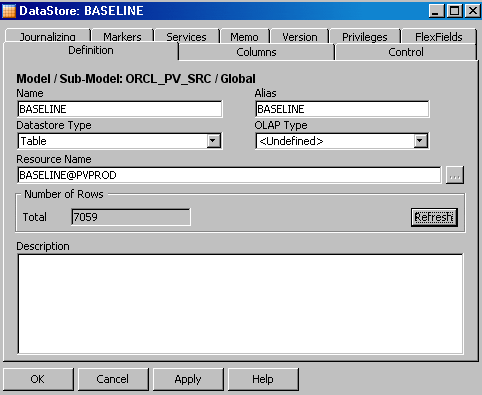Select the Definition tab
Image resolution: width=482 pixels, height=395 pixels.
(x=91, y=50)
